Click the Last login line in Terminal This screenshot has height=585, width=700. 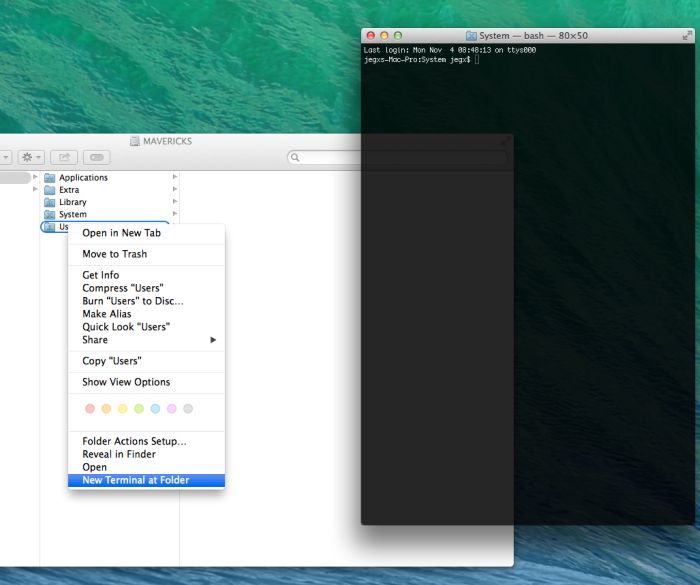tap(450, 50)
